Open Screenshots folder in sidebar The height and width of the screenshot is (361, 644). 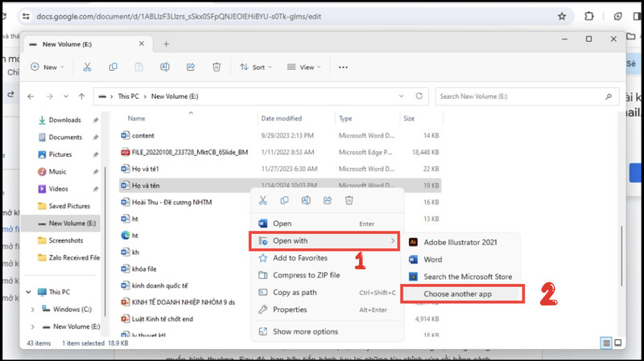(61, 241)
